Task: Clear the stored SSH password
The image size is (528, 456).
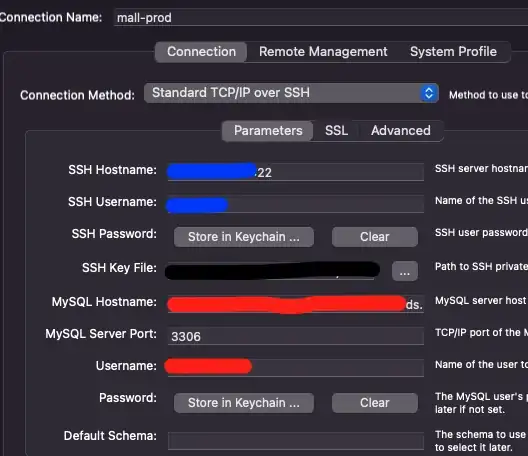Action: (x=374, y=237)
